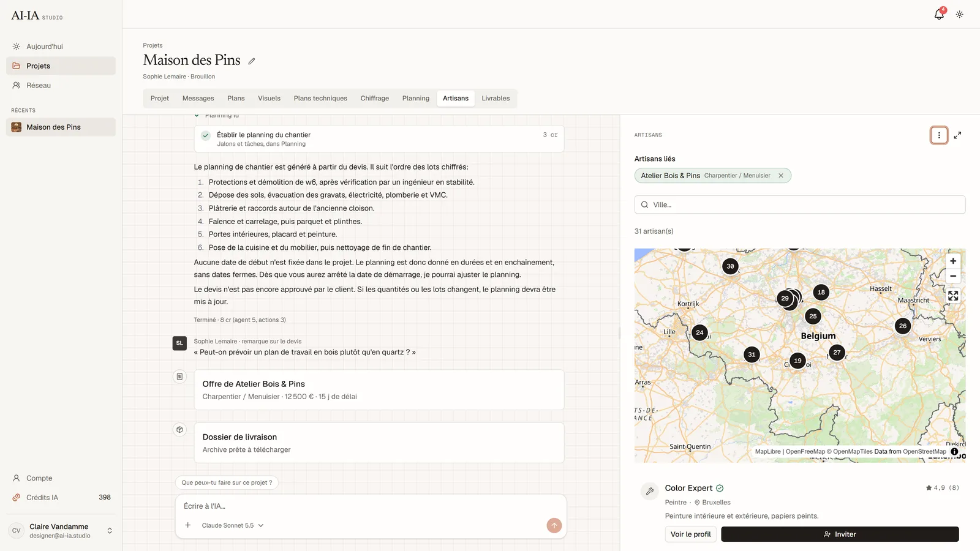Image resolution: width=980 pixels, height=551 pixels.
Task: Go to Réseau in the sidebar
Action: [x=61, y=86]
